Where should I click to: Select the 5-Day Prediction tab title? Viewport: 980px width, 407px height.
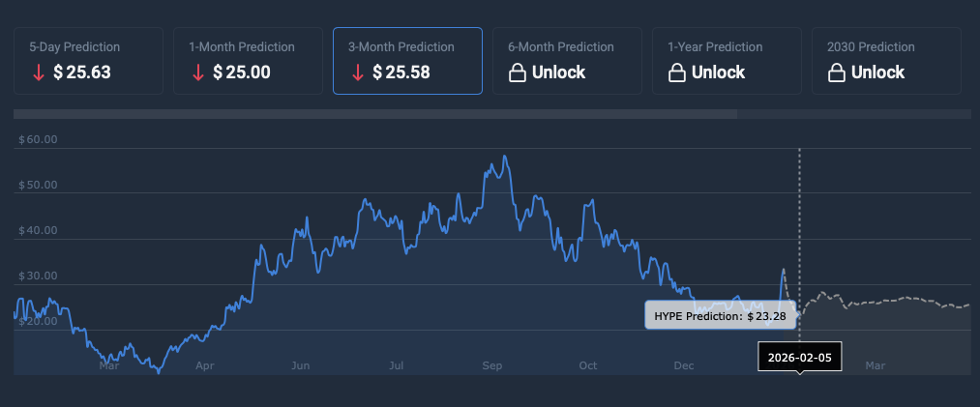click(74, 46)
